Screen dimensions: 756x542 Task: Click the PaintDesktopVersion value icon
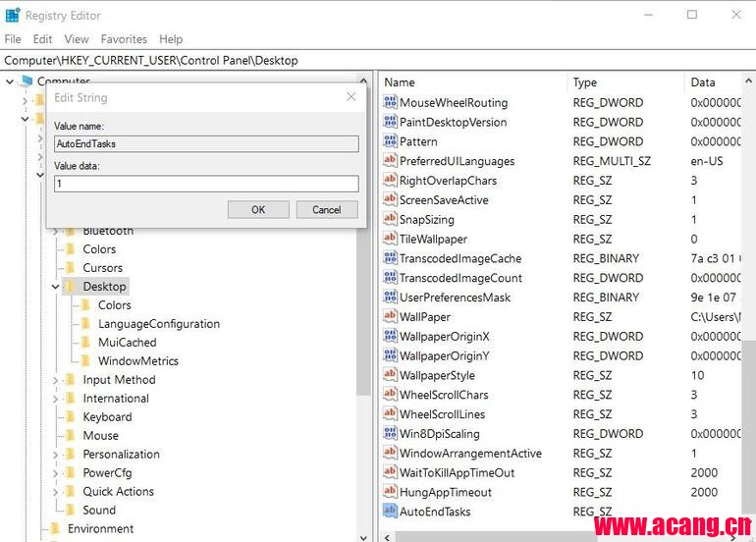390,122
